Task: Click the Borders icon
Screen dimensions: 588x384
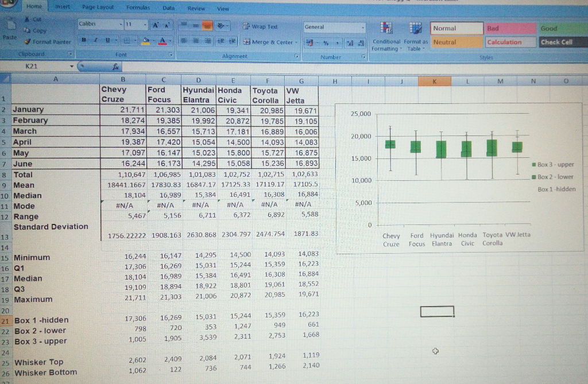Action: (x=127, y=41)
